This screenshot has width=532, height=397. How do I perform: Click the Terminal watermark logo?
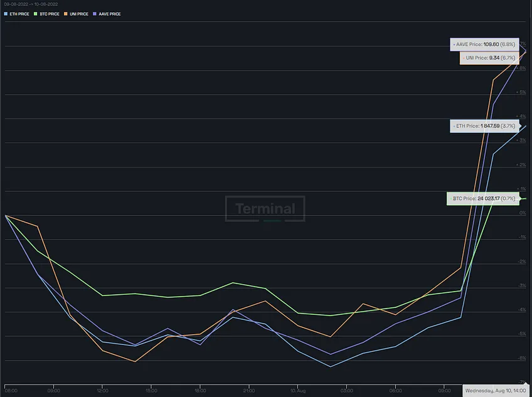(x=265, y=209)
